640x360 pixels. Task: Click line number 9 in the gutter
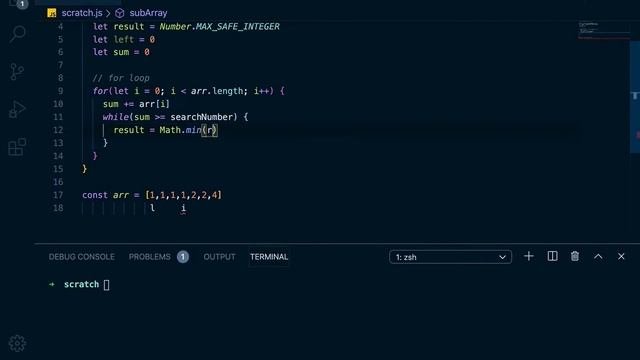(x=60, y=91)
